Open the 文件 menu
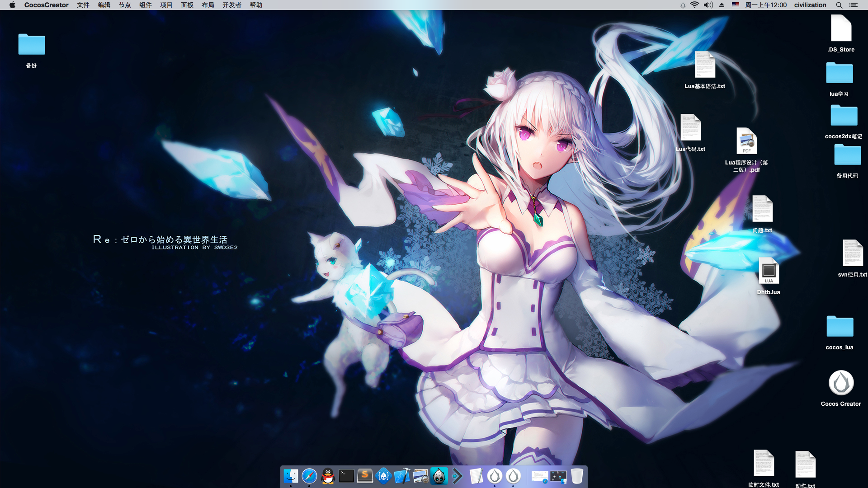Viewport: 868px width, 488px height. [x=83, y=5]
